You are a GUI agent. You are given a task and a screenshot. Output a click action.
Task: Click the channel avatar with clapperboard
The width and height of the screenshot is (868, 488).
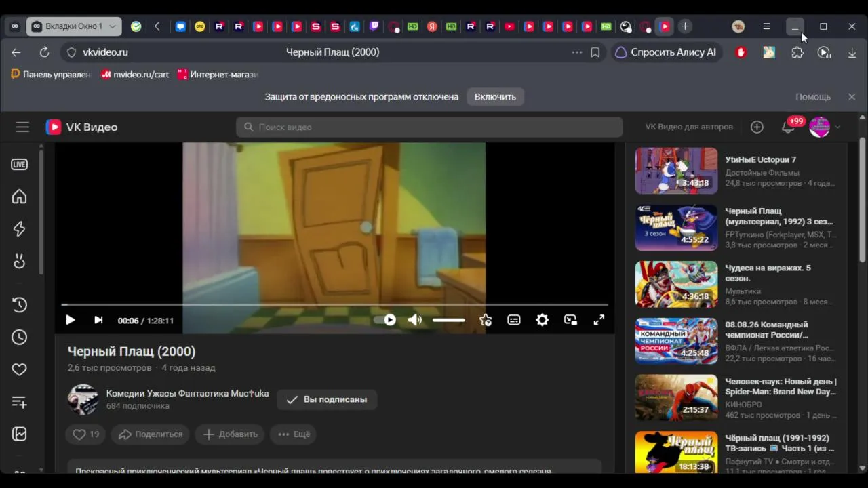83,399
